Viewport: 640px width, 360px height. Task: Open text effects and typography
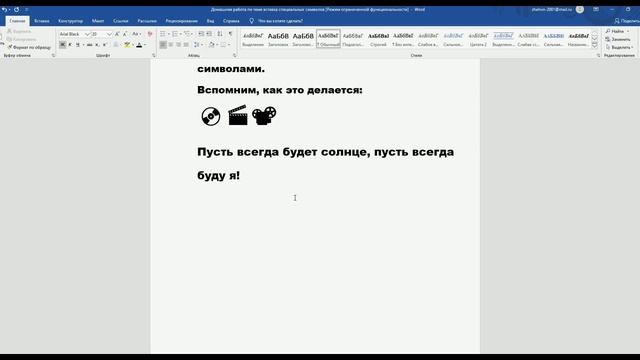click(116, 44)
